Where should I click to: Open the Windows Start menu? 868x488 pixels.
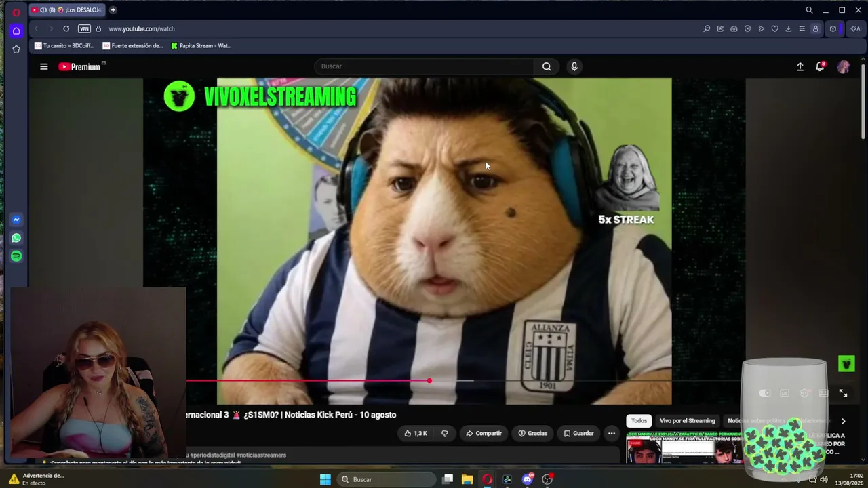(x=325, y=480)
